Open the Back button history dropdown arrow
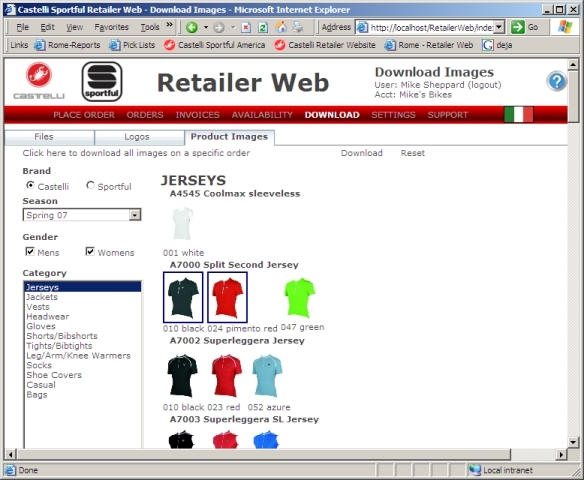The width and height of the screenshot is (584, 480). pyautogui.click(x=206, y=27)
